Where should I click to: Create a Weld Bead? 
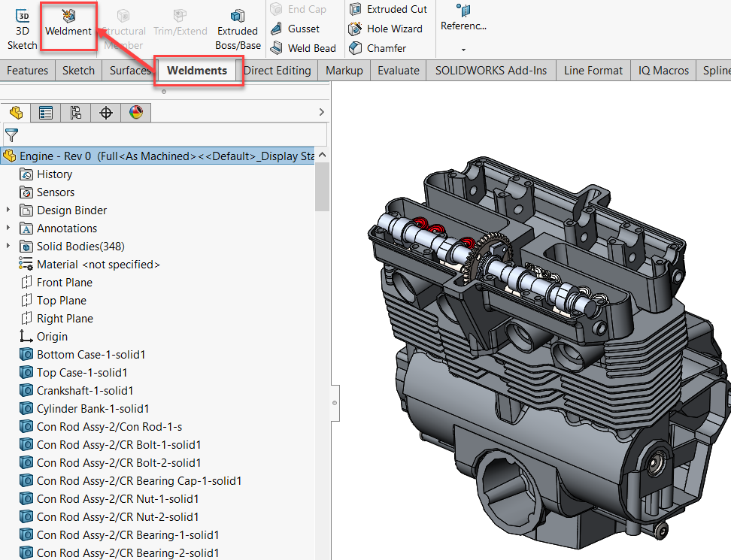point(304,48)
